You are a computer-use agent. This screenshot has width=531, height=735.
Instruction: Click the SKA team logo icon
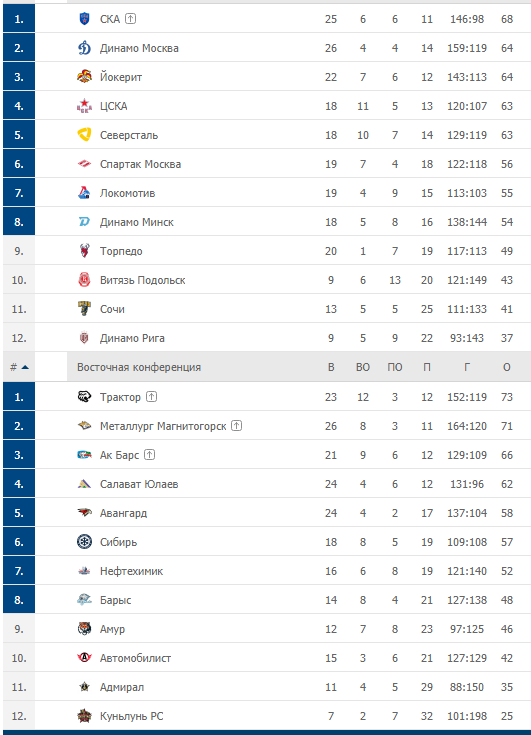tap(84, 19)
